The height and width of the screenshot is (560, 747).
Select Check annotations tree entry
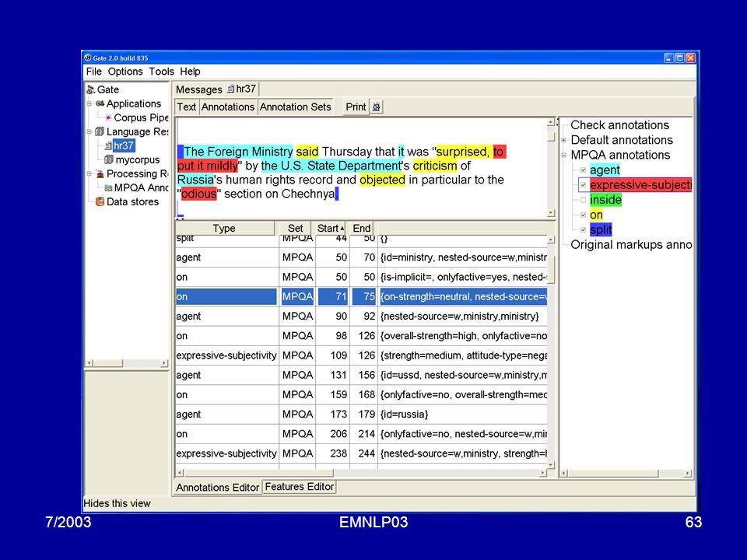620,124
